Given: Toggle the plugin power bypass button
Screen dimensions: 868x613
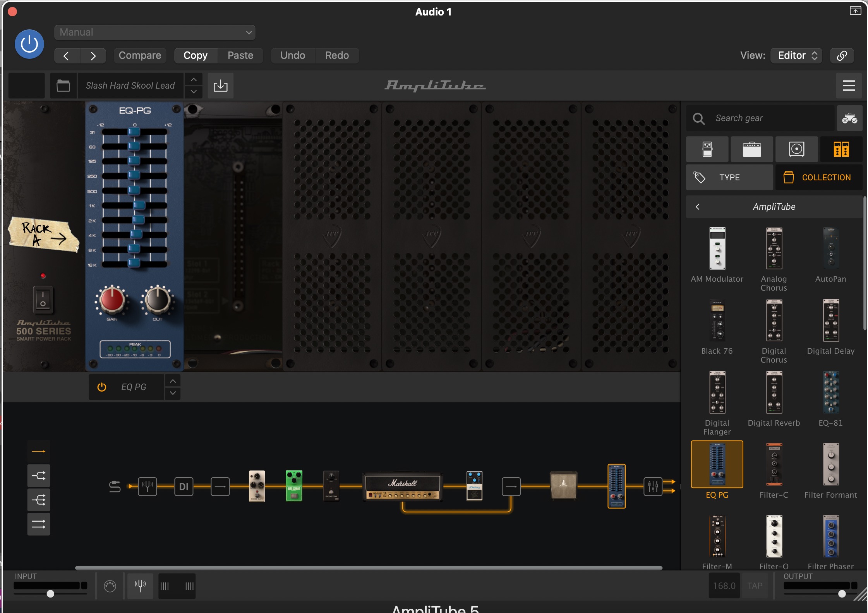Looking at the screenshot, I should tap(29, 44).
